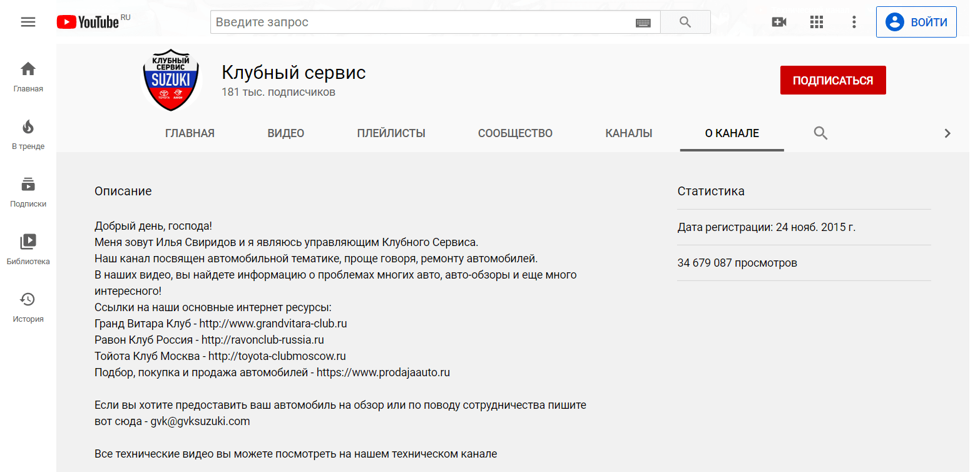
Task: Go to Главная in sidebar
Action: coord(28,76)
